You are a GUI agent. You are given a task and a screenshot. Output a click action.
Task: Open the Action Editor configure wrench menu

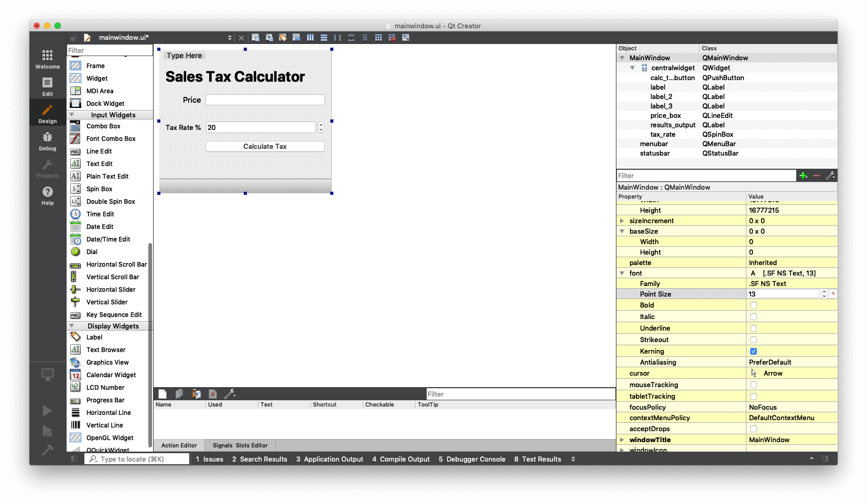(230, 394)
